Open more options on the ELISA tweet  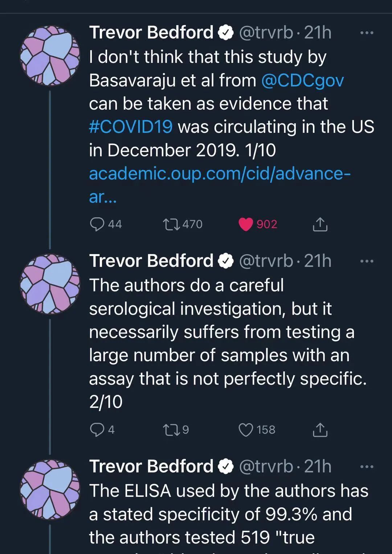367,467
